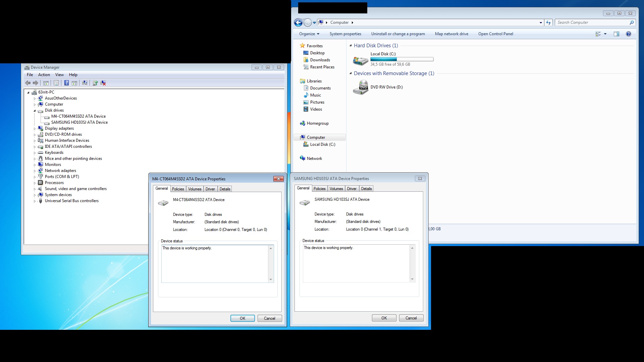Image resolution: width=644 pixels, height=362 pixels.
Task: Show the preview pane in explorer
Action: pyautogui.click(x=616, y=34)
